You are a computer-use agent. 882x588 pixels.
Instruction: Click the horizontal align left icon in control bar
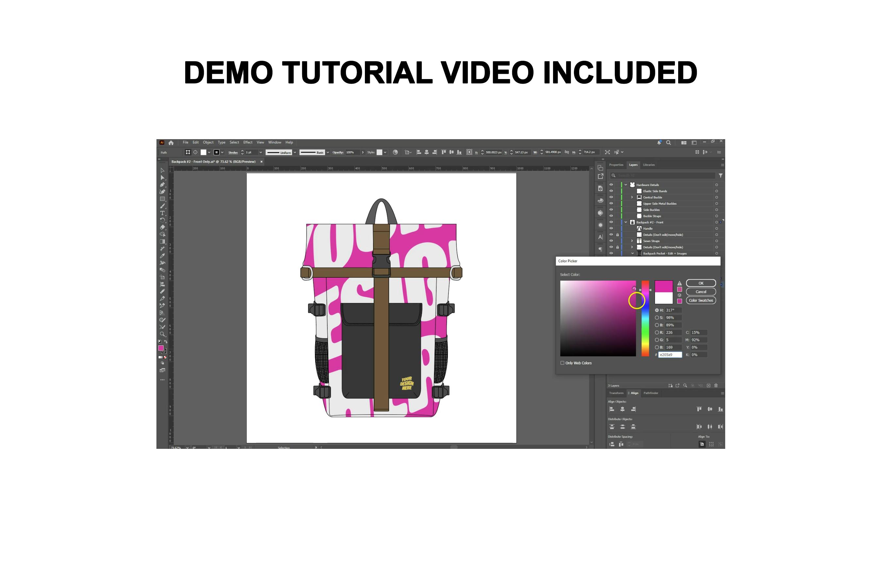pos(419,152)
